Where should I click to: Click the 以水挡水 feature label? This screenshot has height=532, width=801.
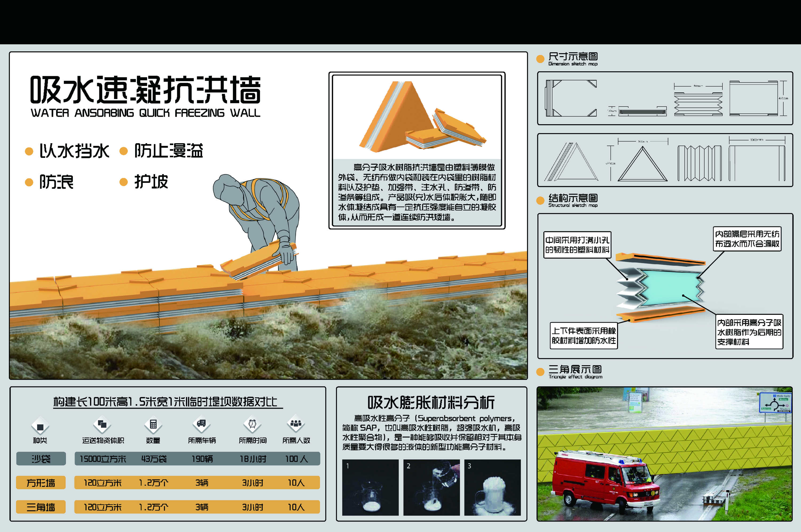click(74, 151)
